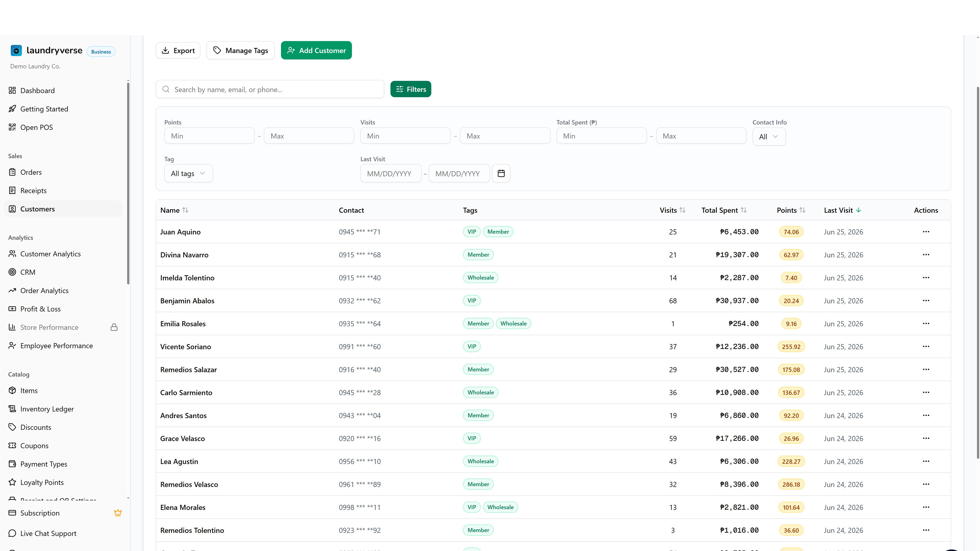Click the Store Performance lock icon
The image size is (980, 551).
pos(114,327)
